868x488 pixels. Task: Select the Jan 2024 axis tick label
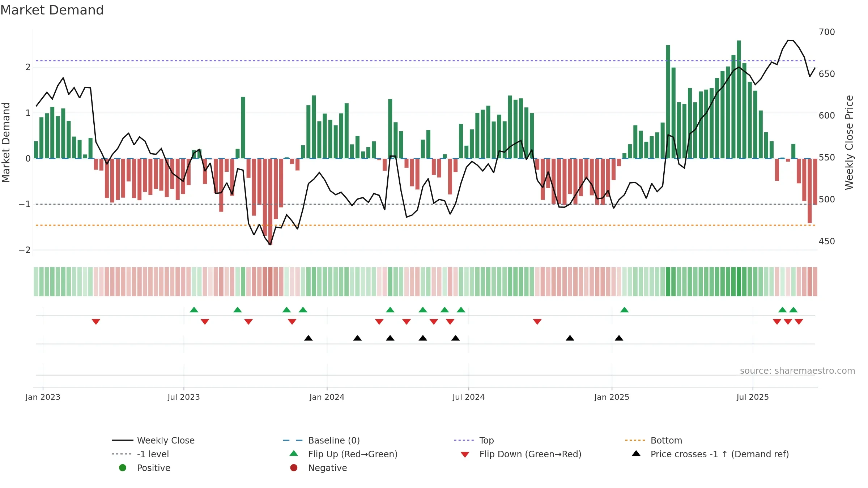[327, 397]
